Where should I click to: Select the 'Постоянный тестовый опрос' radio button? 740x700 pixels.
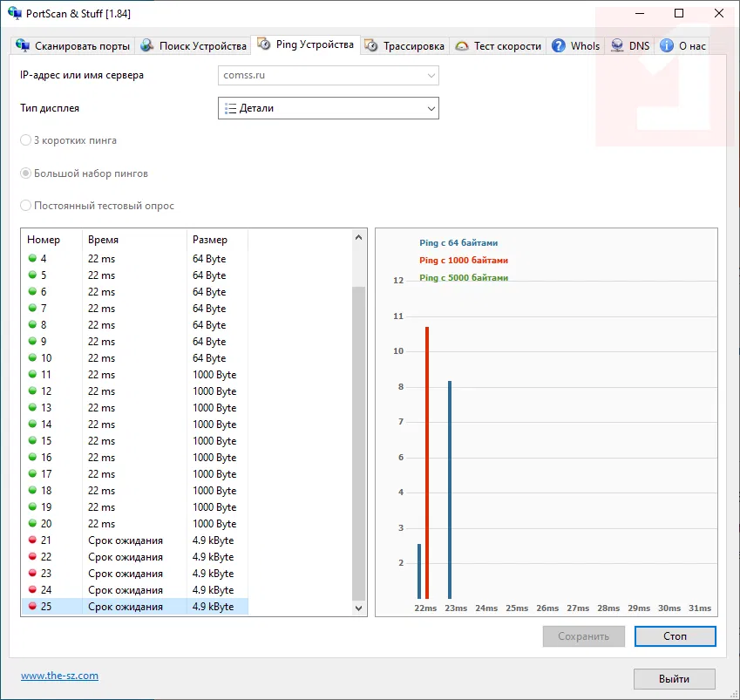[x=25, y=206]
